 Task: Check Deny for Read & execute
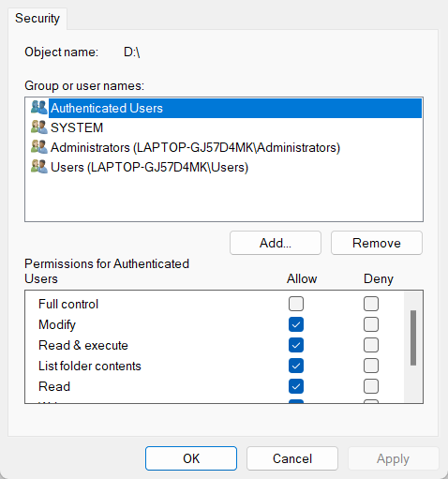pyautogui.click(x=371, y=345)
